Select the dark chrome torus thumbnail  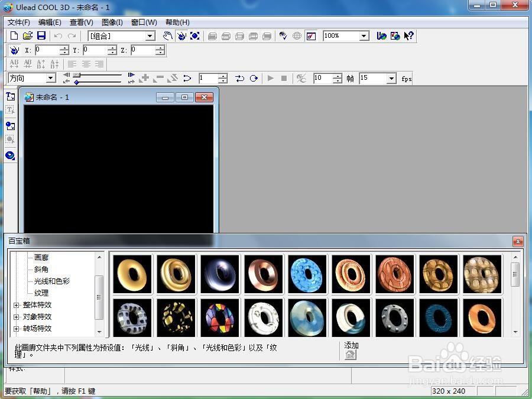tap(220, 274)
